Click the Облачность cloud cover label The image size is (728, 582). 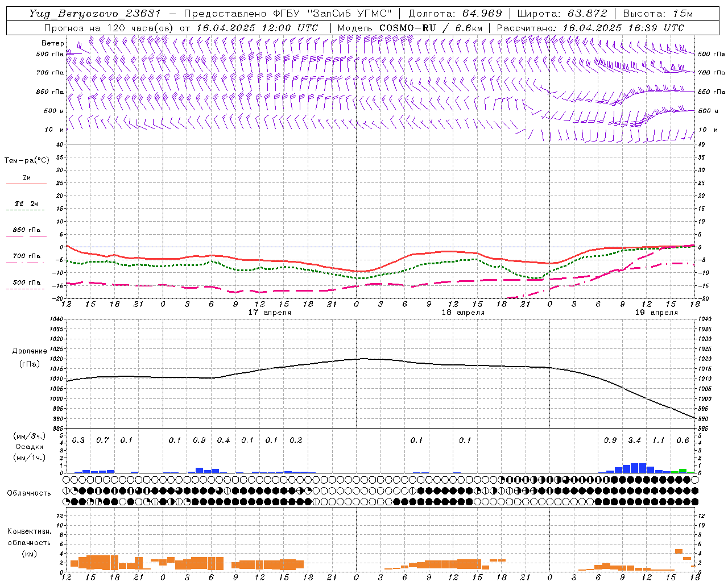pos(29,493)
